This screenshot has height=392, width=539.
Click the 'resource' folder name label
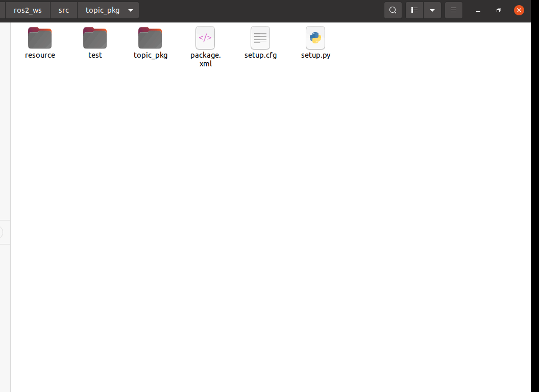pos(40,55)
